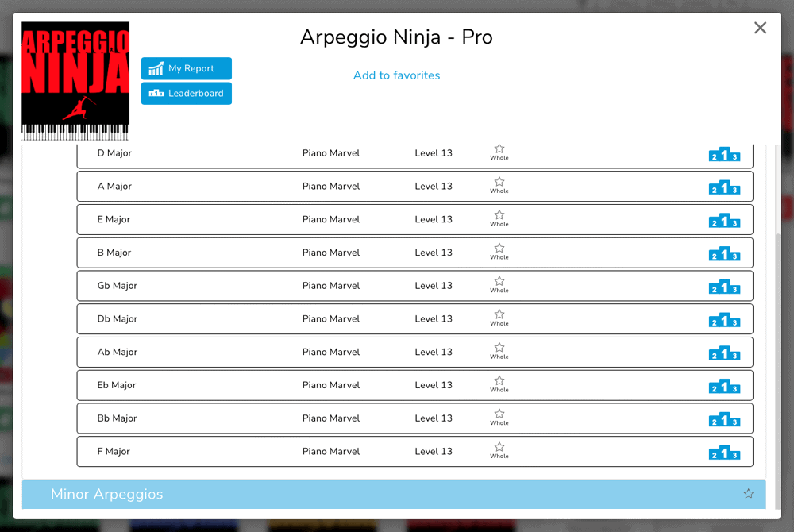Screen dimensions: 794x532
Task: Open the Leaderboard view
Action: pos(186,93)
